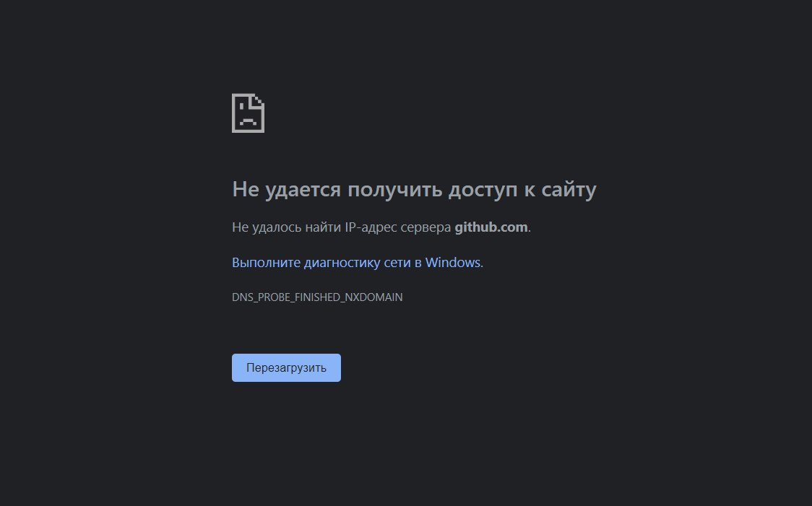Screen dimensions: 812x506
Task: Click the word IP-адрес in description
Action: coord(371,227)
